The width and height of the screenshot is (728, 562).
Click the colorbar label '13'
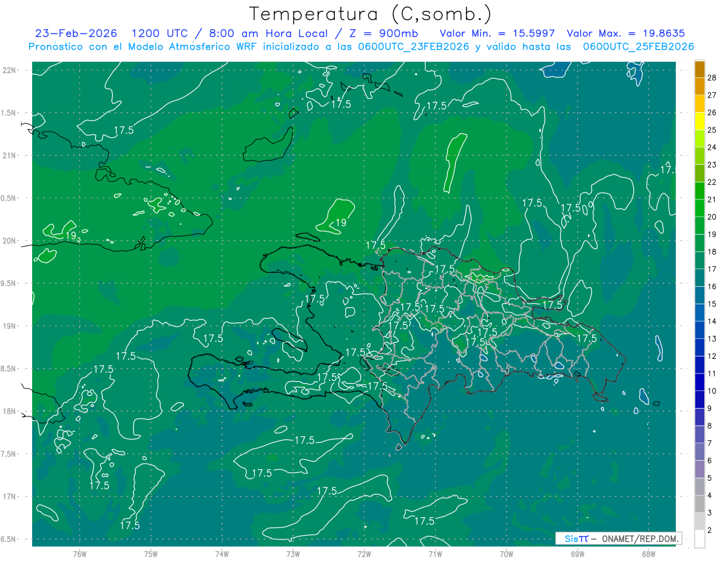point(712,339)
